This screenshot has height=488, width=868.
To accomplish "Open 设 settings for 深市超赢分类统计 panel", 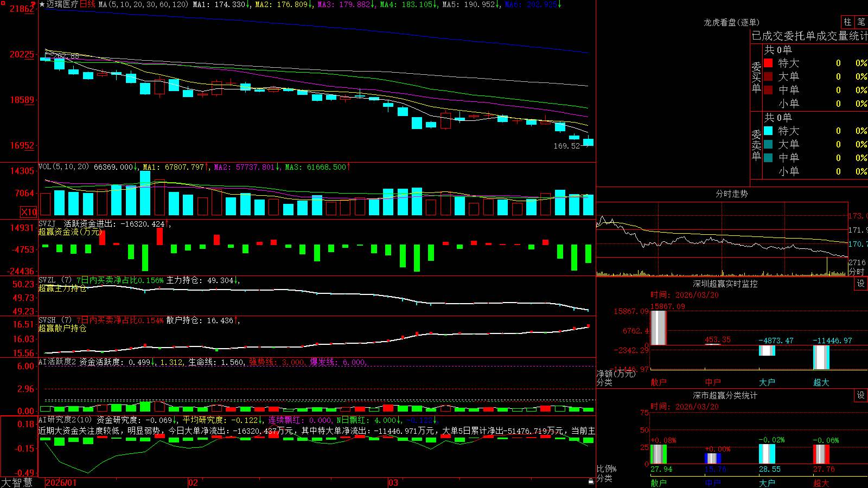I will click(x=861, y=395).
